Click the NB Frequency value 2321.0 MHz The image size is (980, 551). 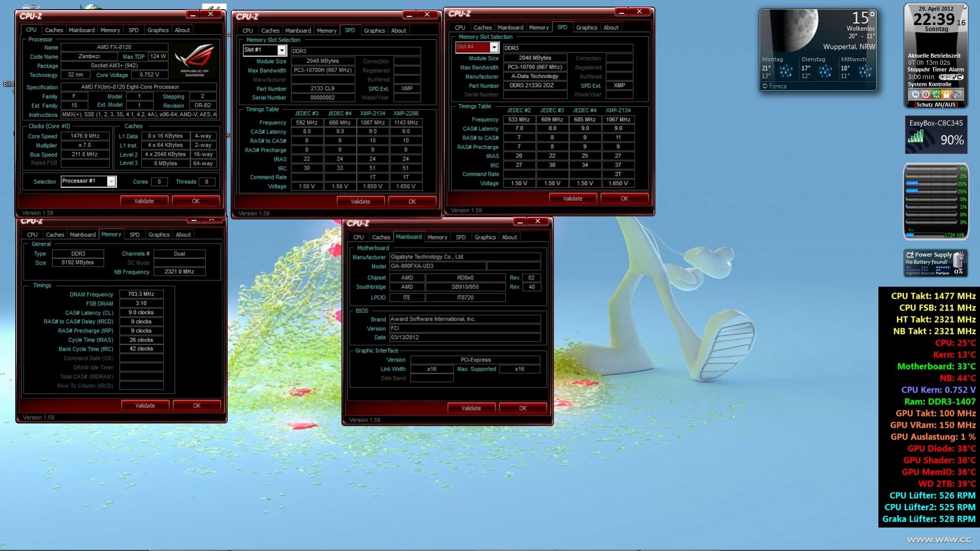click(179, 272)
